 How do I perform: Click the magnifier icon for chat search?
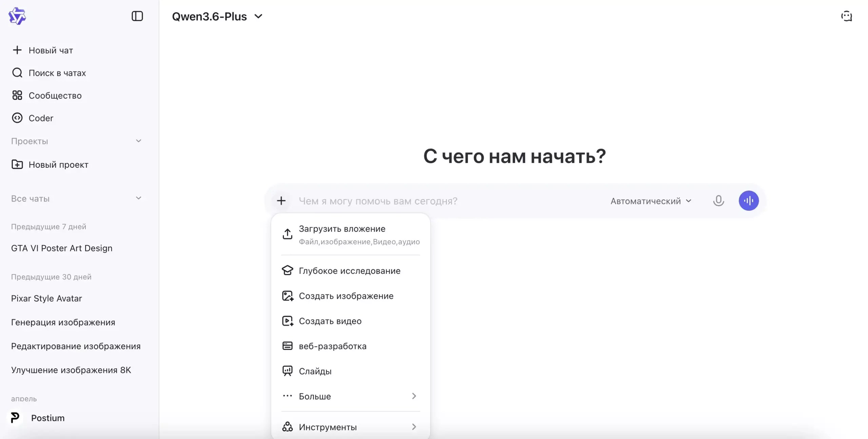point(17,73)
